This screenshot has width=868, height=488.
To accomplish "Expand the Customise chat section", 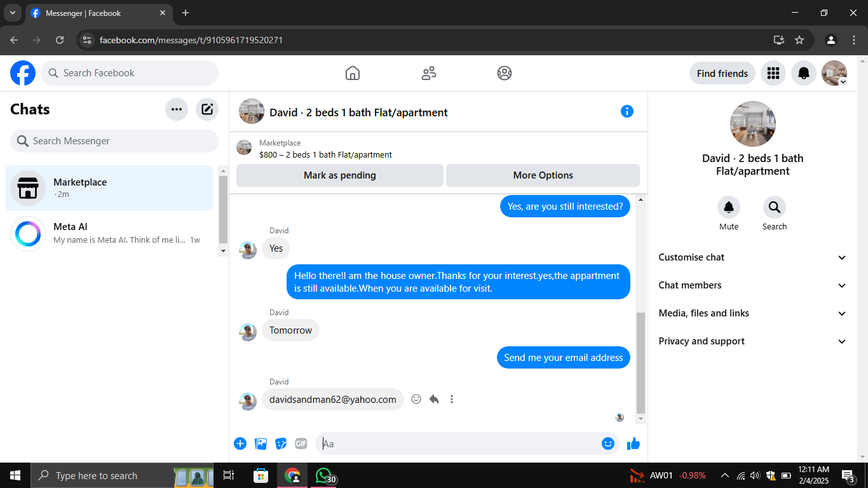I will 753,257.
